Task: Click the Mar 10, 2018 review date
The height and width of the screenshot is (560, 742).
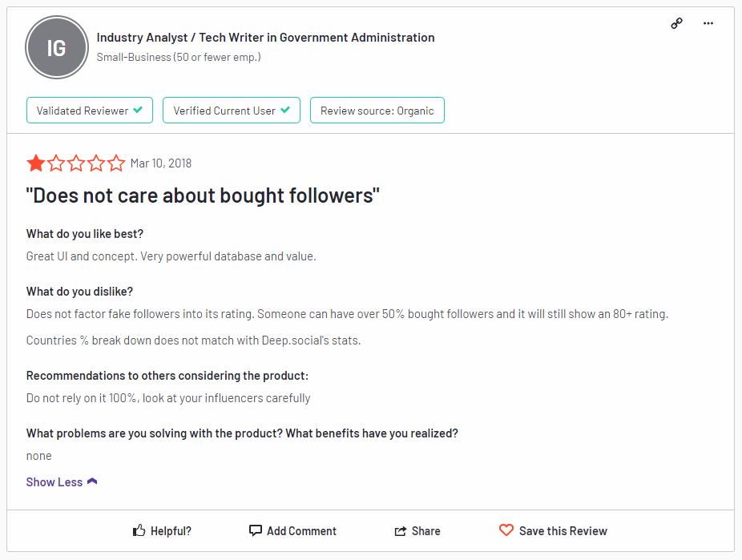Action: point(161,163)
